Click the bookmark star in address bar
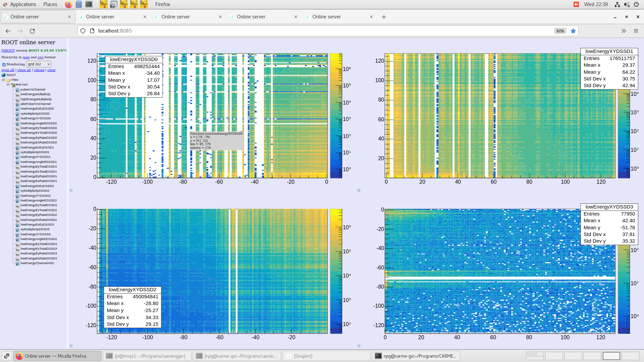644x362 pixels. tap(573, 31)
